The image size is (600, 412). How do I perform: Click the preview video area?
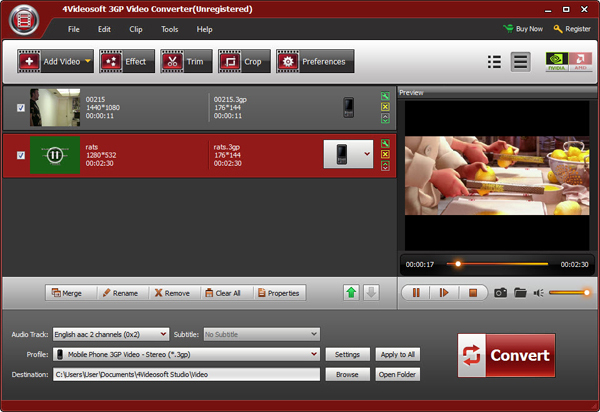[497, 176]
